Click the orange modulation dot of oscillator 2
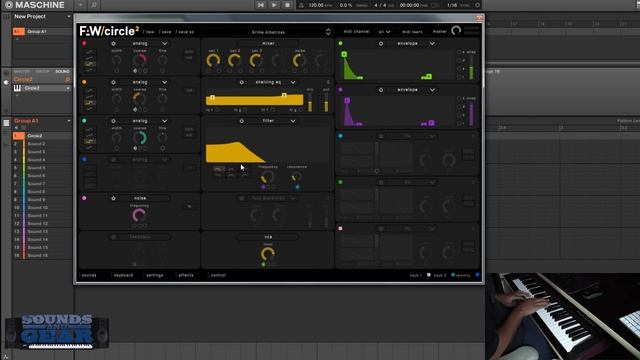Viewport: 640px width, 360px height. (84, 82)
